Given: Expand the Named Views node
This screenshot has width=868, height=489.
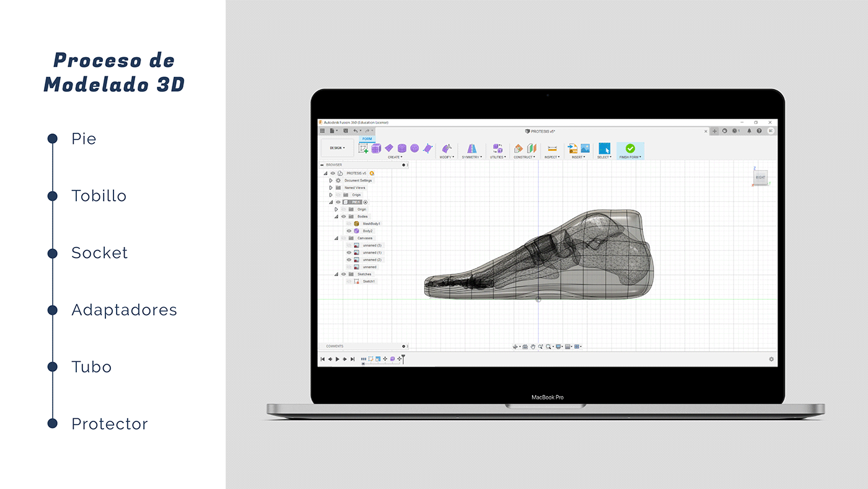Looking at the screenshot, I should [331, 187].
